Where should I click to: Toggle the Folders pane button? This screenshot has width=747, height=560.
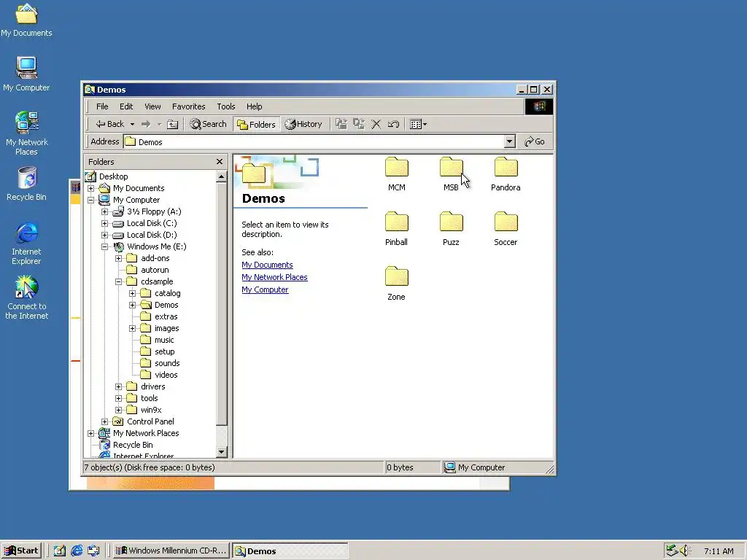256,124
